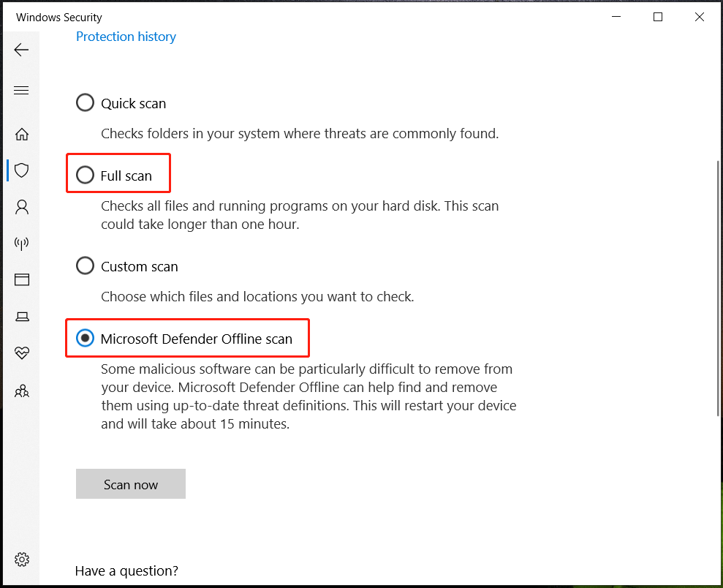
Task: Expand the navigation pane with hamburger menu
Action: click(21, 90)
